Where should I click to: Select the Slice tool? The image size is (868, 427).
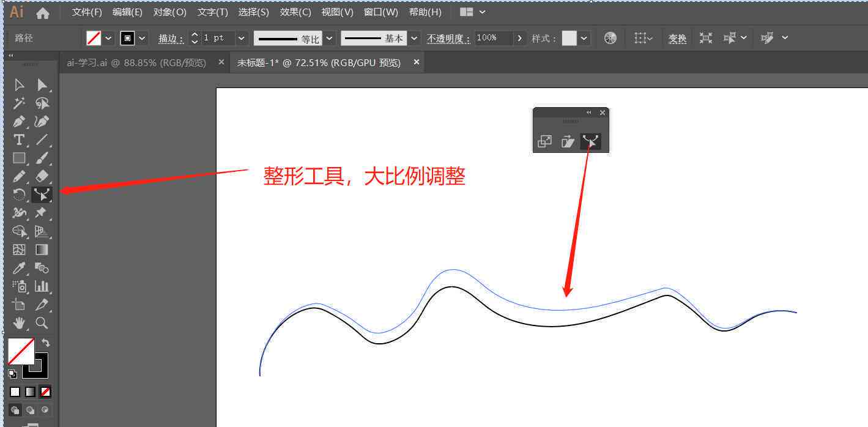coord(42,304)
